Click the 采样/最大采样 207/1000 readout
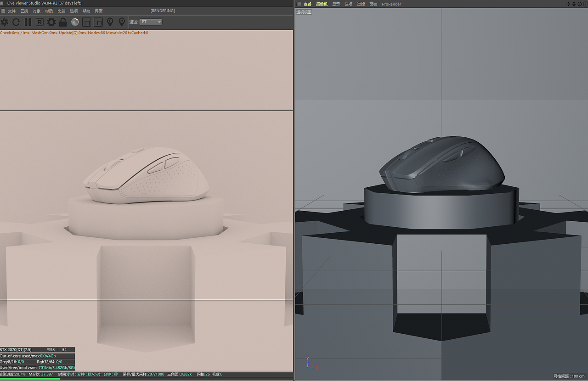The width and height of the screenshot is (588, 381). [143, 374]
